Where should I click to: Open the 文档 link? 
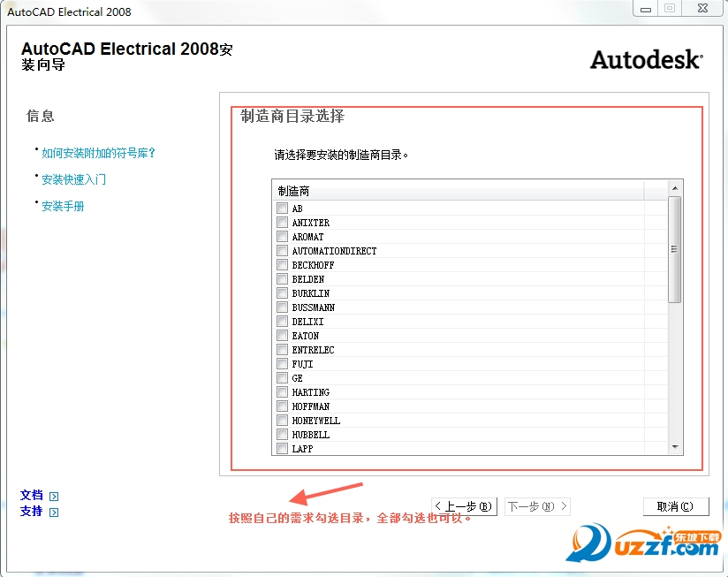coord(32,496)
